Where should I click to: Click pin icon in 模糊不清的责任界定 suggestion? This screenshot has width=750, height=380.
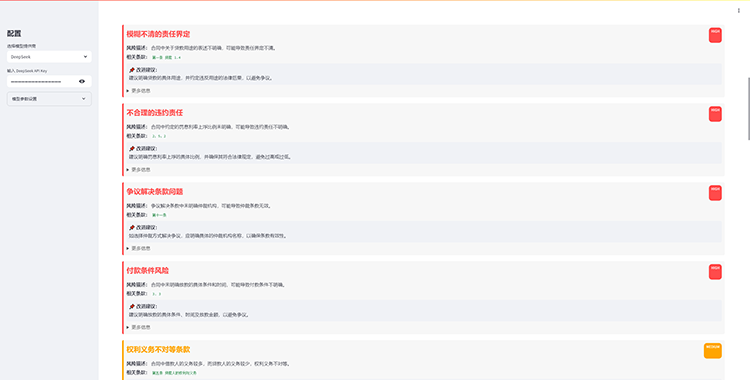pos(132,70)
